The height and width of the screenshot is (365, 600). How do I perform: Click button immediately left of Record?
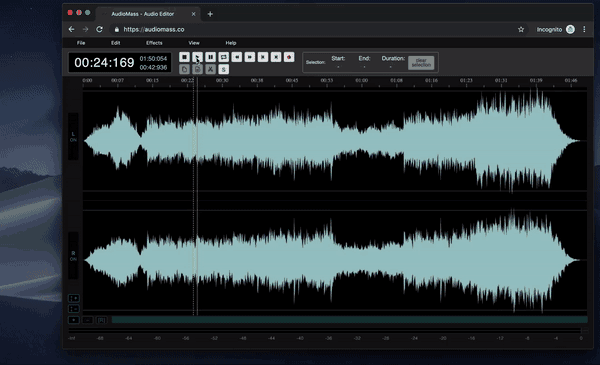click(276, 57)
